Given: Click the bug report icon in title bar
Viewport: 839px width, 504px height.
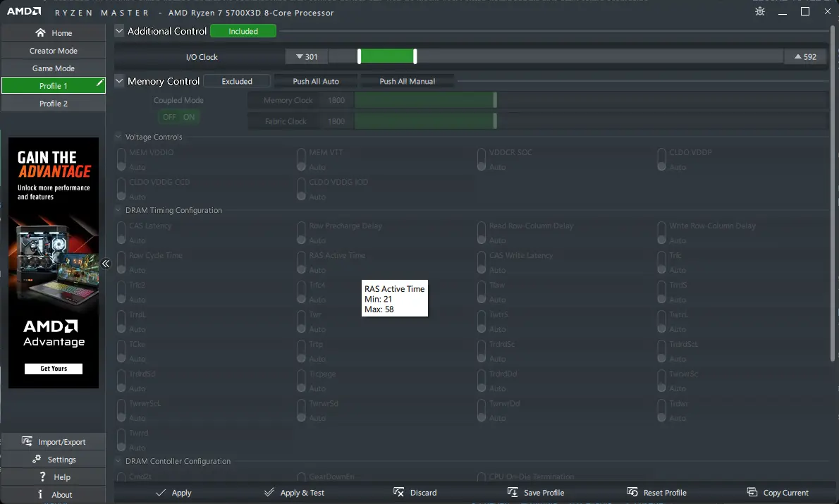Looking at the screenshot, I should [760, 11].
